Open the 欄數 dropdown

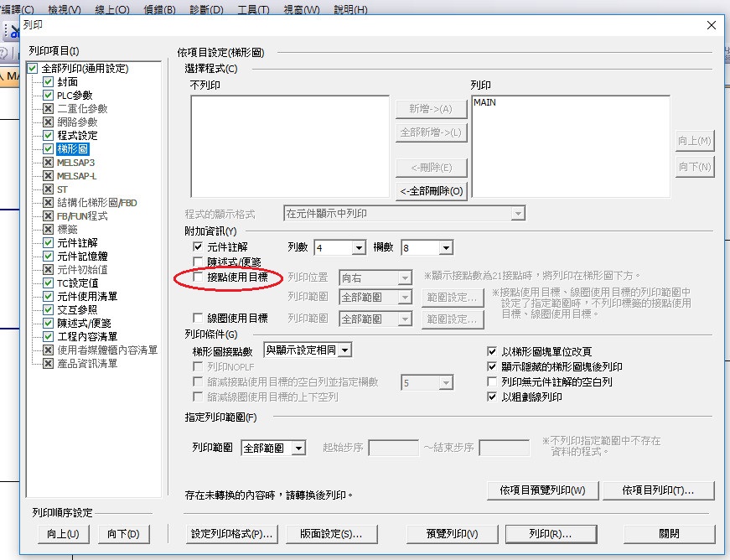point(445,247)
